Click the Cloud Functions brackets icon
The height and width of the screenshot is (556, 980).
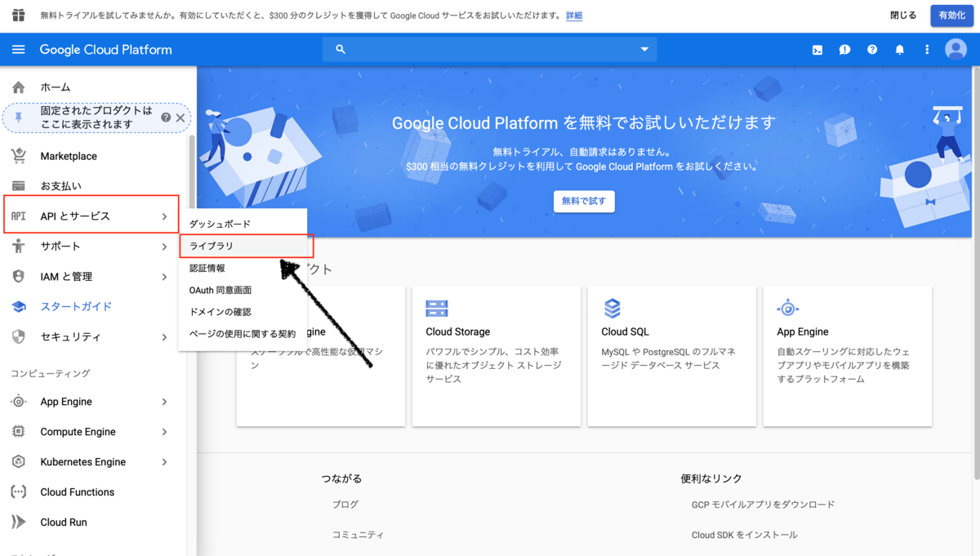click(x=18, y=492)
